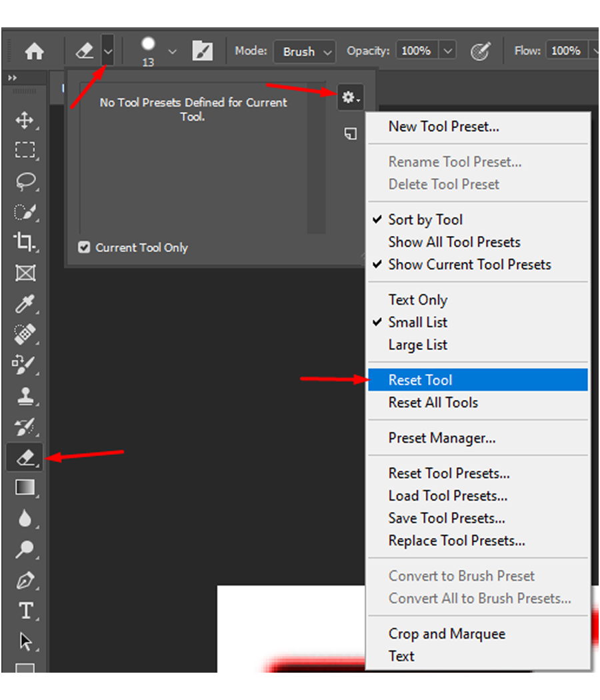
Task: Switch list view to Large List
Action: tap(417, 345)
